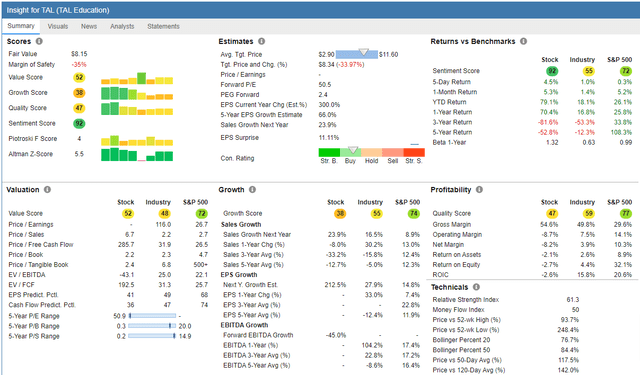This screenshot has height=375, width=640.
Task: Click the S&P 500 sentiment score 72 badge
Action: [626, 71]
